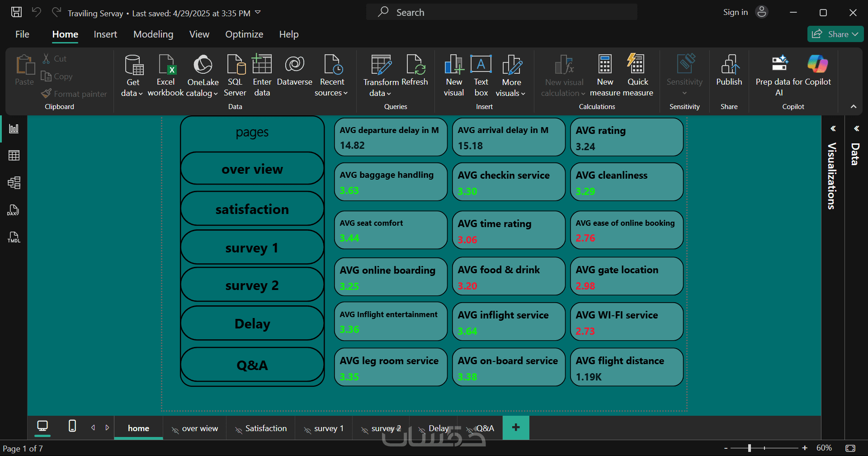Insert a New visual
Viewport: 868px width, 456px height.
coord(454,75)
